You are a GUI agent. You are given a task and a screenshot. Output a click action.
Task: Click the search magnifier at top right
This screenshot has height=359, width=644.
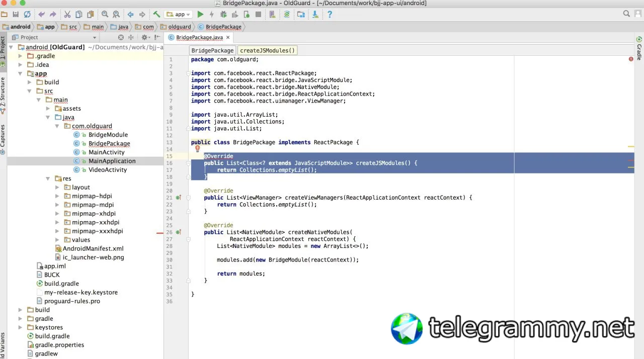tap(626, 14)
